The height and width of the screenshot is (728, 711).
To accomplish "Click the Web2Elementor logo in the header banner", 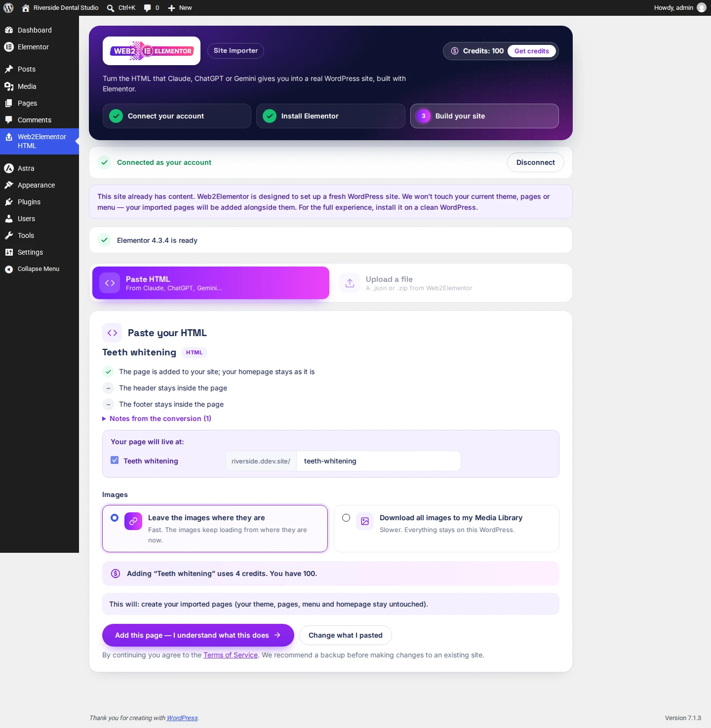I will tap(152, 51).
